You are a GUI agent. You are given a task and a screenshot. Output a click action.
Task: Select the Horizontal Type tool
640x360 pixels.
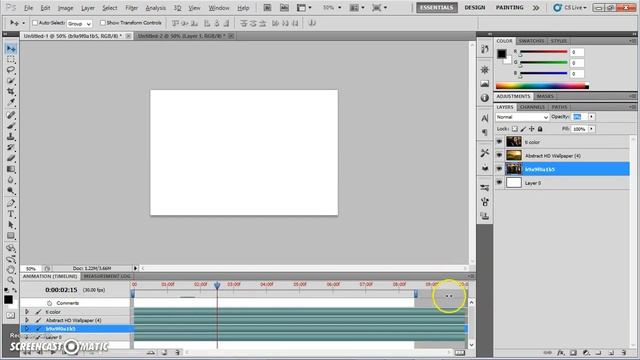(11, 214)
